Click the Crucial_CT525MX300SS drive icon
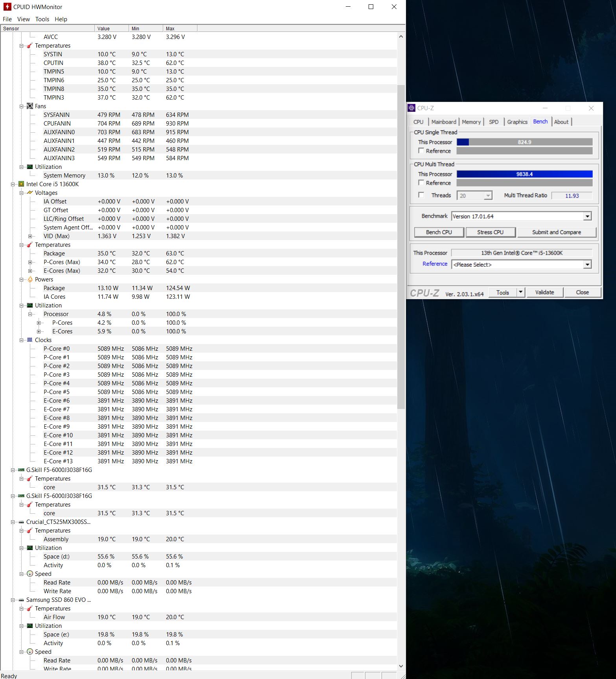Image resolution: width=616 pixels, height=679 pixels. pyautogui.click(x=21, y=522)
